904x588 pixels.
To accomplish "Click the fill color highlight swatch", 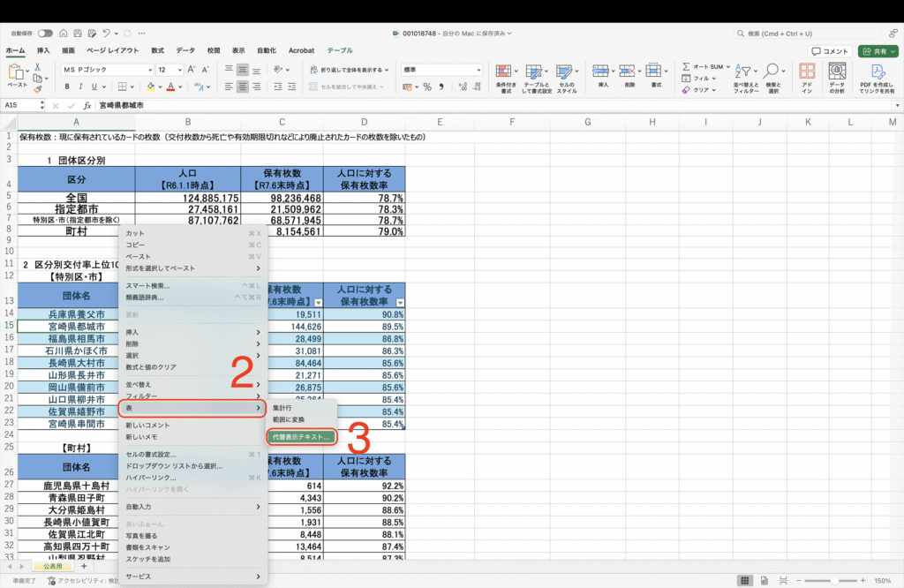I will pyautogui.click(x=150, y=87).
